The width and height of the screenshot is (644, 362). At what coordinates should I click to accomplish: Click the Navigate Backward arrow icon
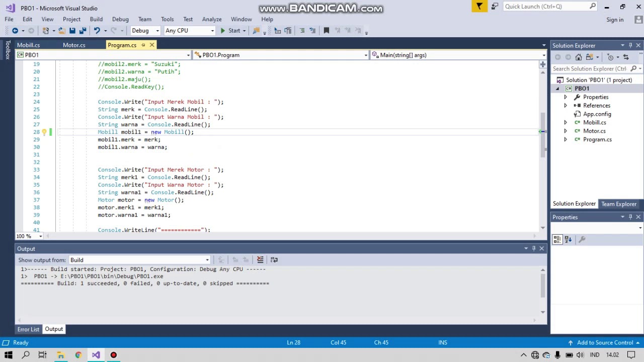[15, 31]
